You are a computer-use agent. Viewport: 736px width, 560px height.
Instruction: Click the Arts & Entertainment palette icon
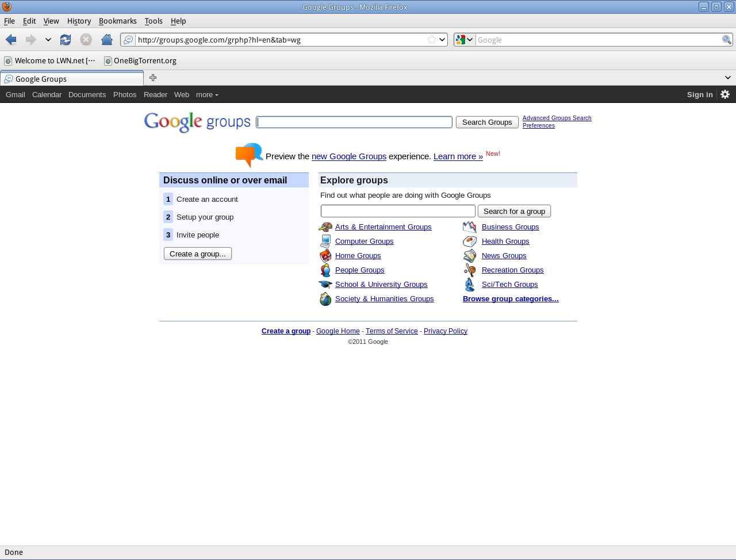click(x=325, y=227)
